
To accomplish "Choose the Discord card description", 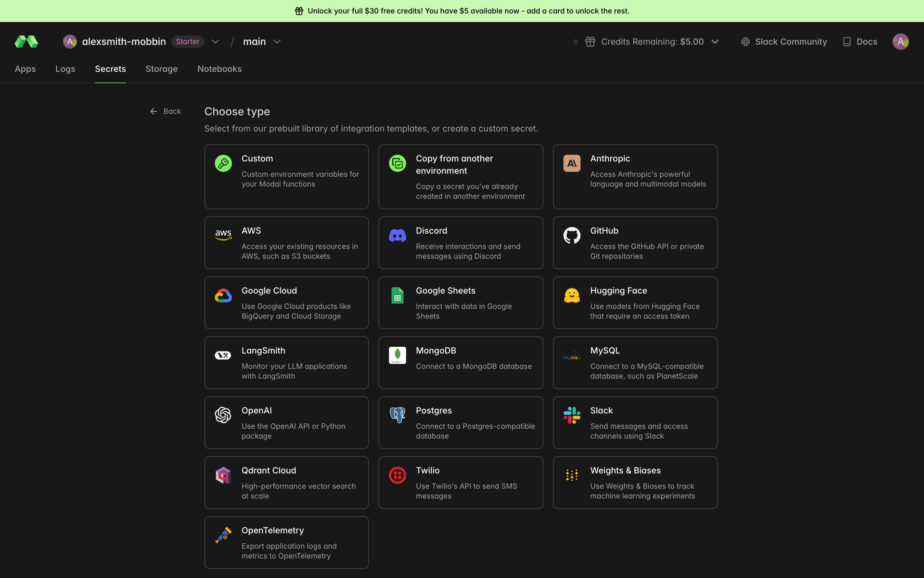I will pos(468,251).
